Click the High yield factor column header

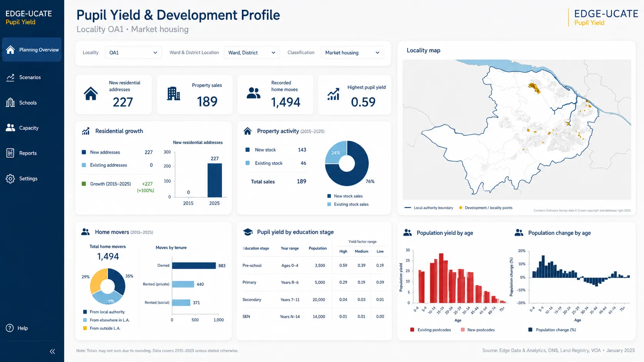[343, 251]
